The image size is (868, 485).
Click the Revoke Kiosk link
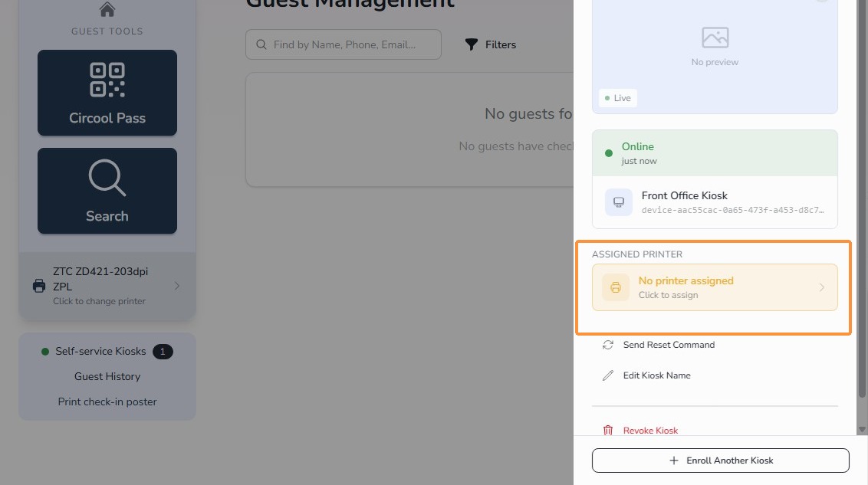(x=650, y=431)
